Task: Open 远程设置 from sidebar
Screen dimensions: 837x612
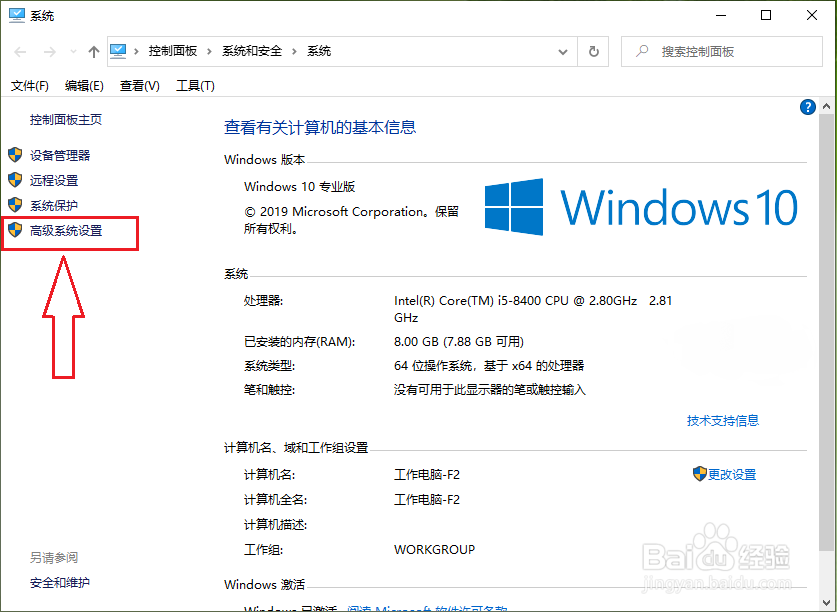Action: pyautogui.click(x=54, y=181)
